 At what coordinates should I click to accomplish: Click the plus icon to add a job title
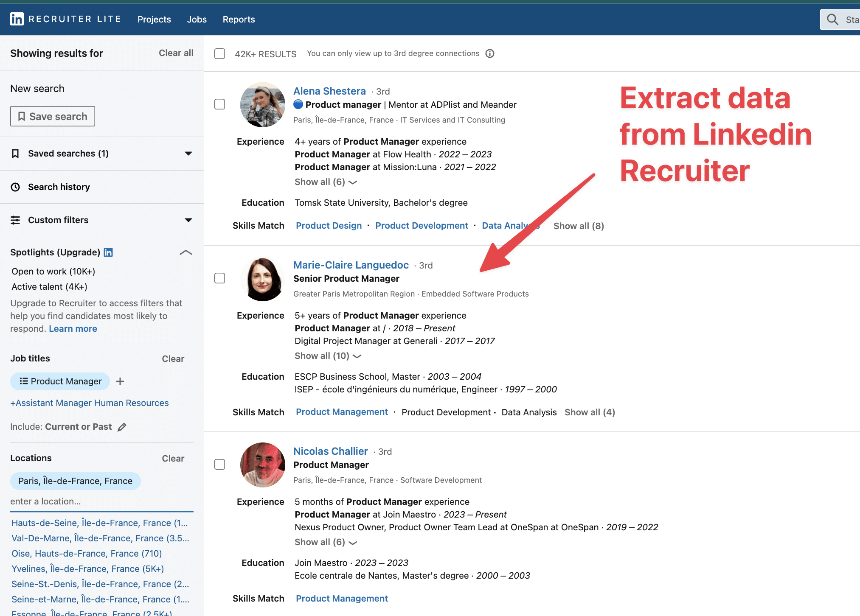[x=120, y=381]
